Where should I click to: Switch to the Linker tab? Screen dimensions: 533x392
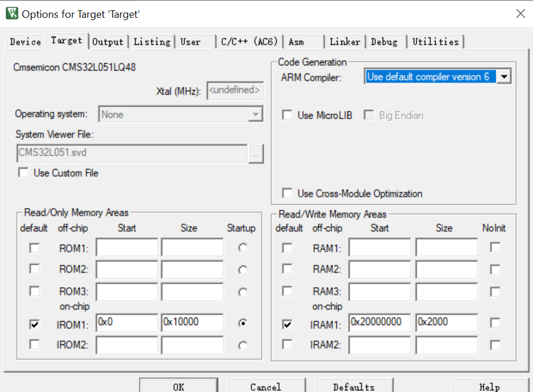[344, 42]
